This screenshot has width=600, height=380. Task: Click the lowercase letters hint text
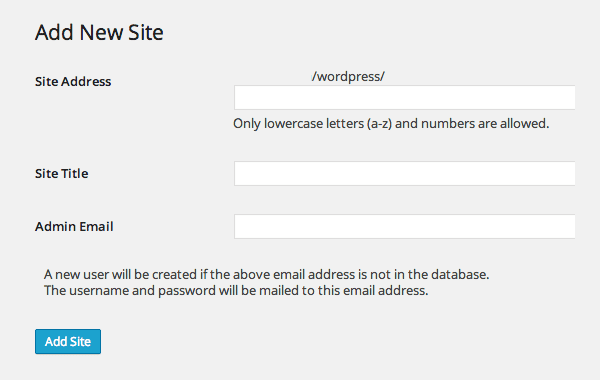point(391,124)
